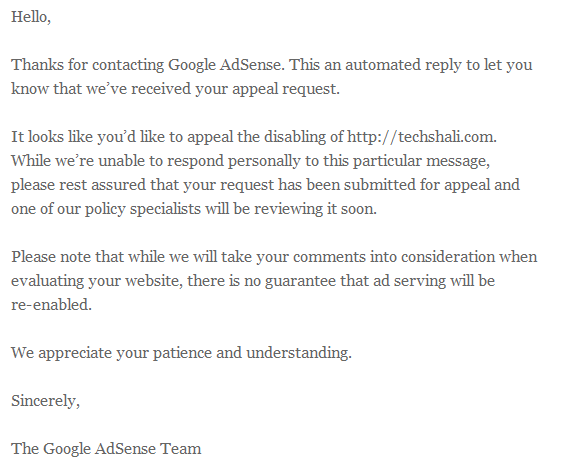Click the "Hello," greeting line

click(31, 17)
